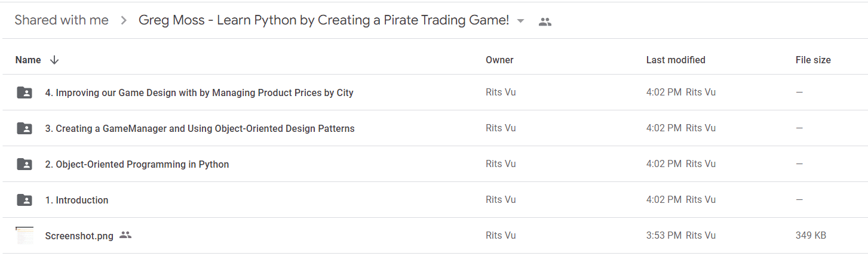Click the folder icon beside 1. Introduction
This screenshot has height=256, width=868.
coord(24,200)
